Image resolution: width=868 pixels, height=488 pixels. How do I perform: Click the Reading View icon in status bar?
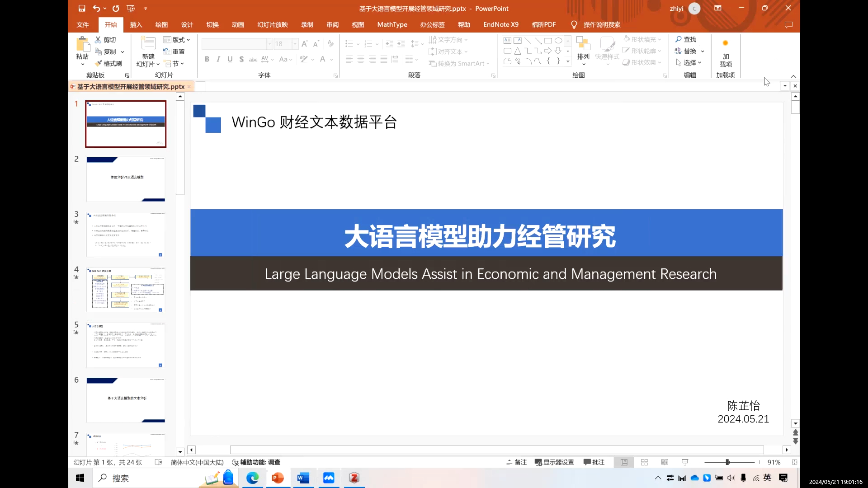click(x=665, y=462)
